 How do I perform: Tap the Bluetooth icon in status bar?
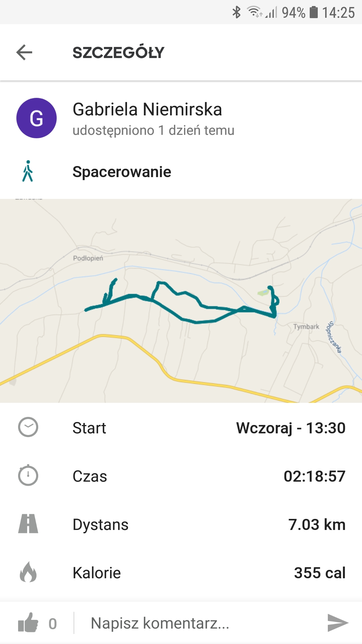point(237,12)
